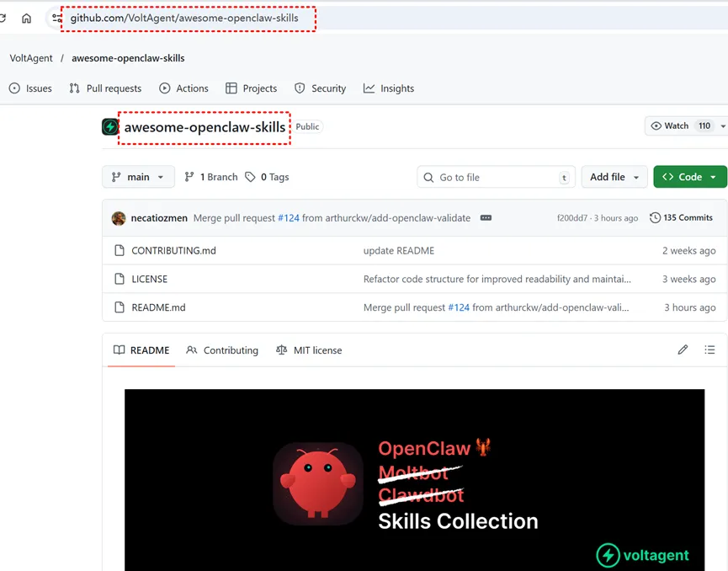Open the main branch selector dropdown

138,177
